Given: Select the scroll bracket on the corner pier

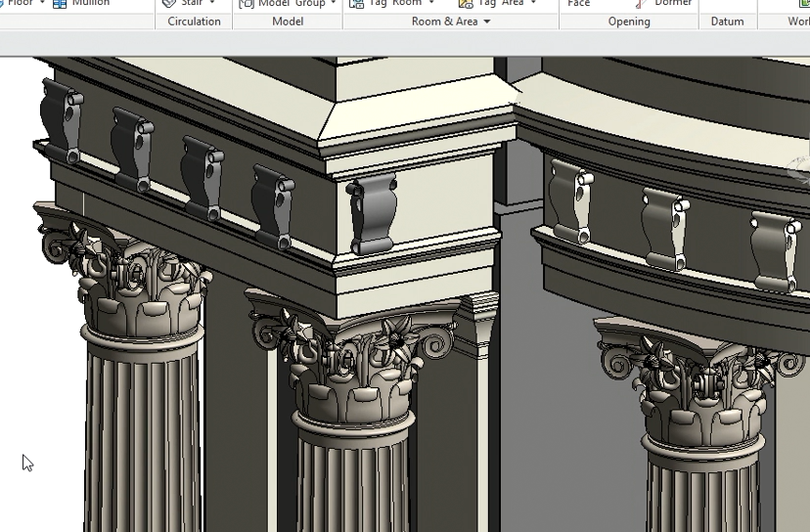Looking at the screenshot, I should 373,213.
